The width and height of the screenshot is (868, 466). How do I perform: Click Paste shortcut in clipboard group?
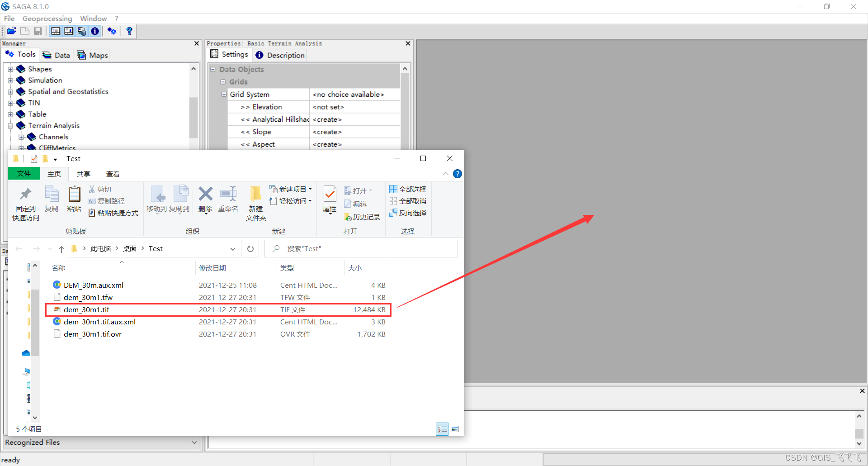pos(113,213)
